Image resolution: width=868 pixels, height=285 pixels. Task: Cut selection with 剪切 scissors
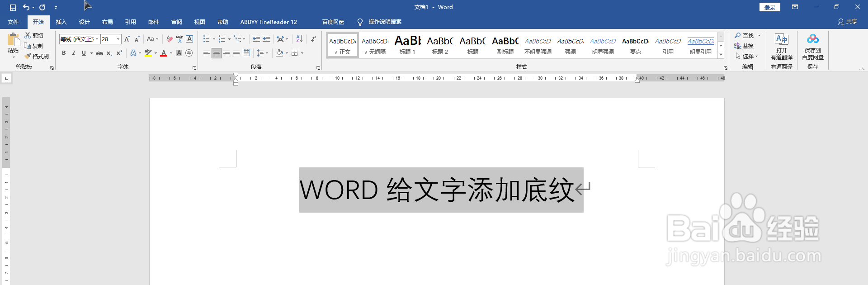point(34,35)
